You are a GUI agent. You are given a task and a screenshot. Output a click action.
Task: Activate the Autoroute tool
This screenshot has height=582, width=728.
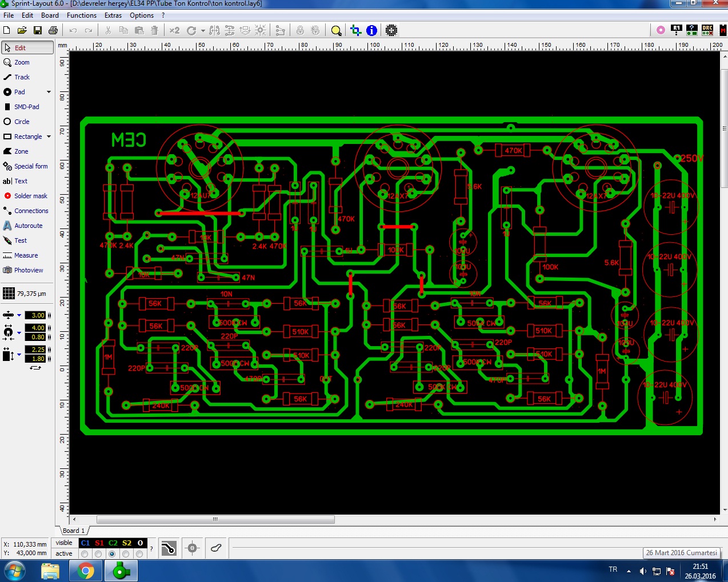pos(28,226)
